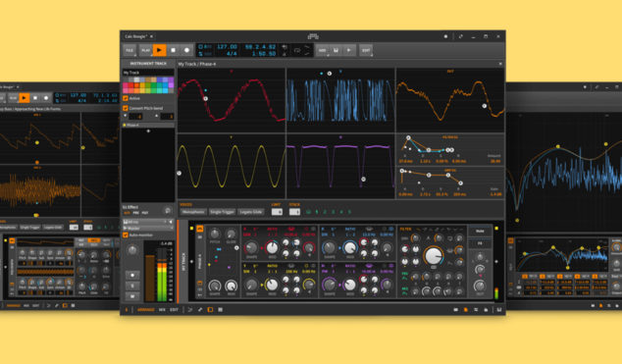Viewport: 622px width, 364px height.
Task: Click the orange browser panel icon at bottom right
Action: (466, 310)
